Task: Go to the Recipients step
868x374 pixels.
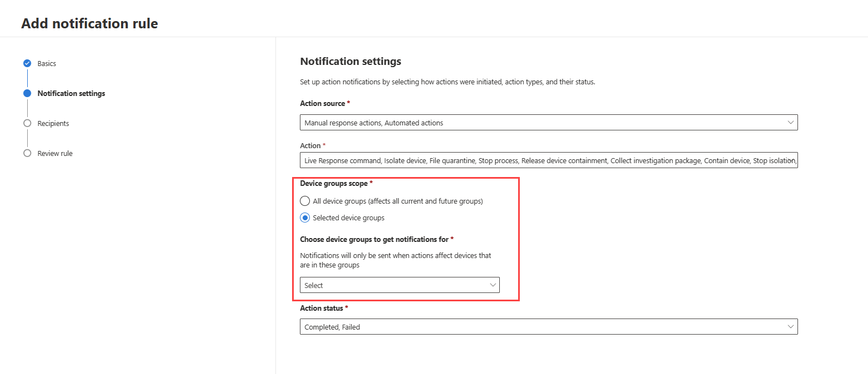Action: pos(53,123)
